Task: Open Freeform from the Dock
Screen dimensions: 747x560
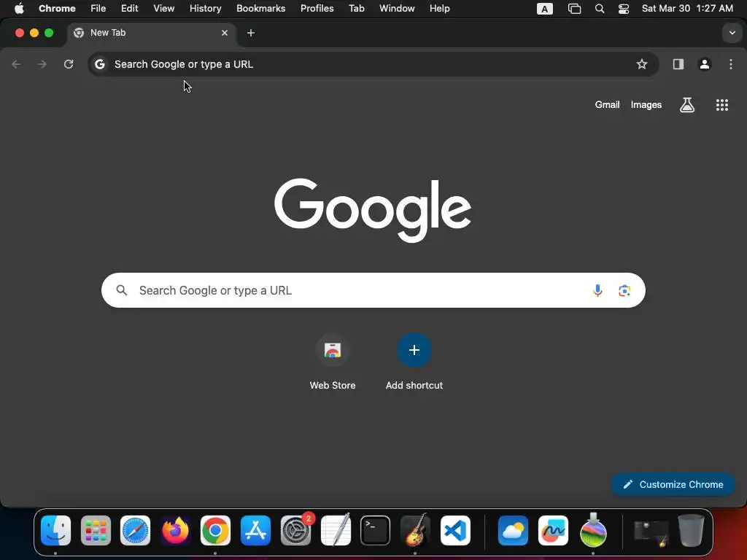Action: (553, 531)
